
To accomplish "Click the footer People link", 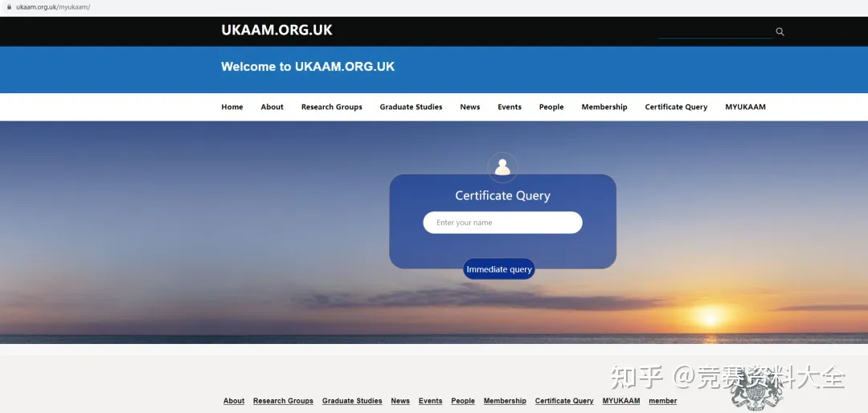I will [463, 401].
